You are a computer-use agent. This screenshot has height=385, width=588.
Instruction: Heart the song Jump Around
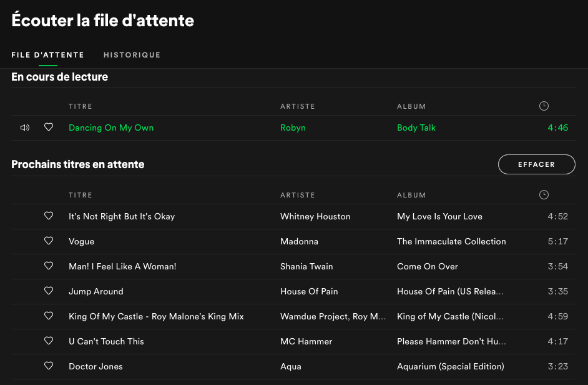(49, 291)
